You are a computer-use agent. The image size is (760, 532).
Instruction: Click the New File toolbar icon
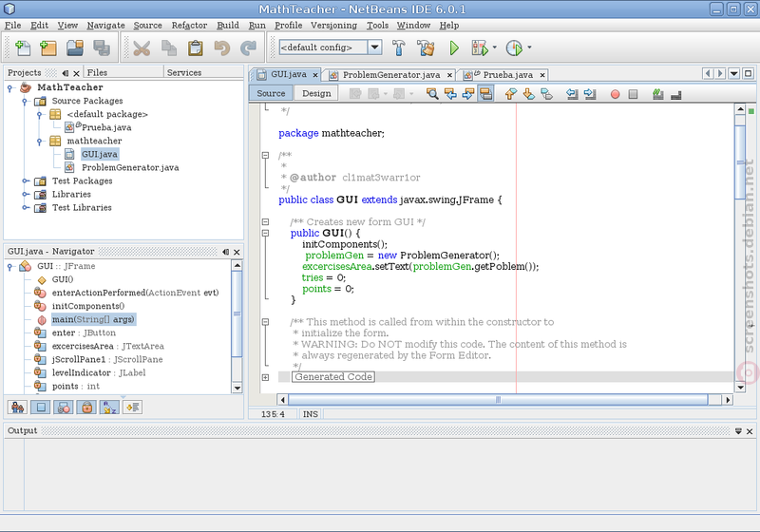click(x=22, y=47)
